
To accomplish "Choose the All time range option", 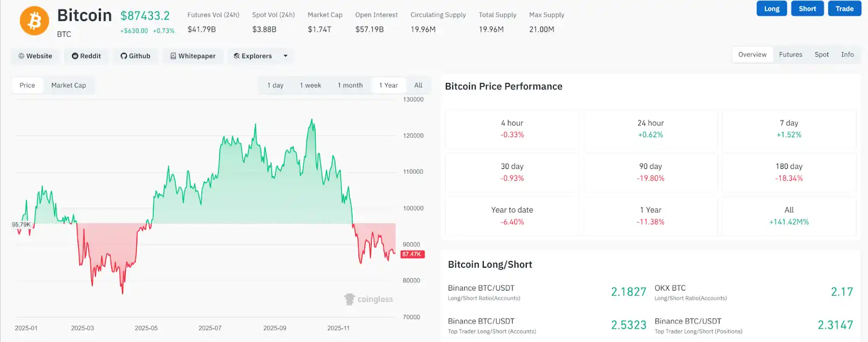I will [x=418, y=85].
